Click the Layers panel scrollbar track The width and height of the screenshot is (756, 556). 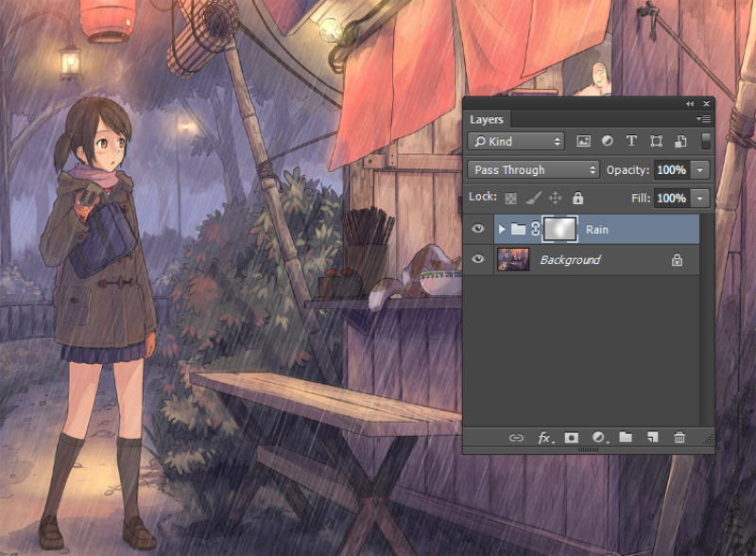[x=706, y=320]
